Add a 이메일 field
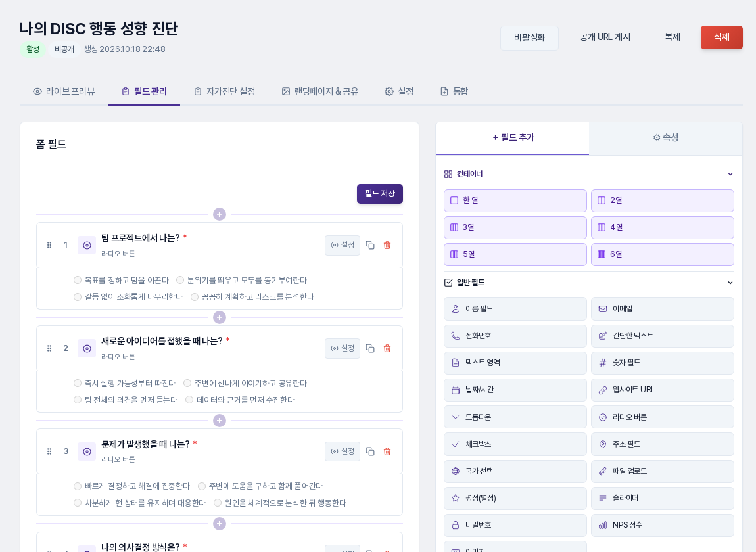Image resolution: width=756 pixels, height=552 pixels. click(x=663, y=309)
